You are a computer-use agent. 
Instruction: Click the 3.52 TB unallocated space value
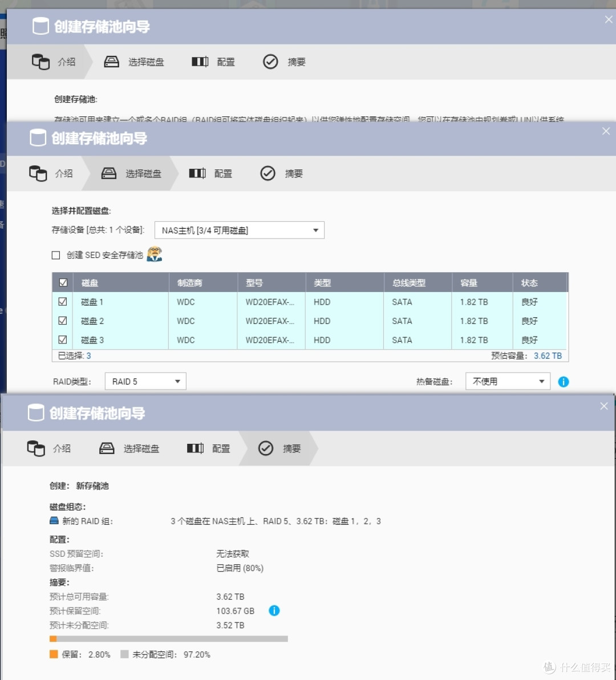point(230,625)
